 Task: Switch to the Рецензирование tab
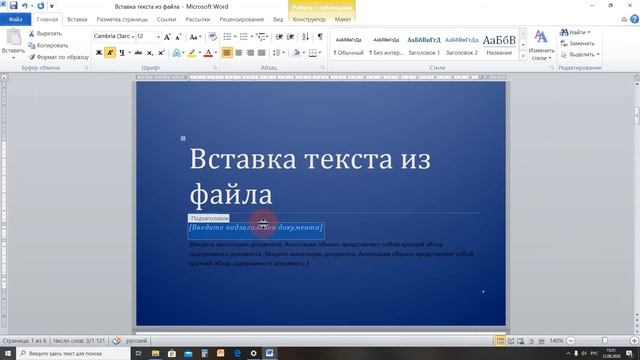point(242,19)
